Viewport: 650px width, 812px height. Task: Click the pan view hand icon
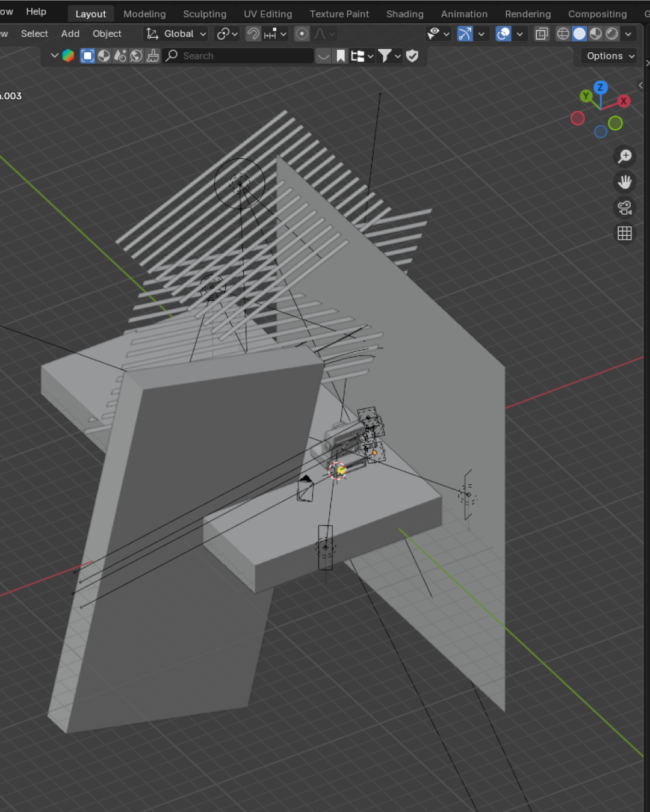[625, 182]
